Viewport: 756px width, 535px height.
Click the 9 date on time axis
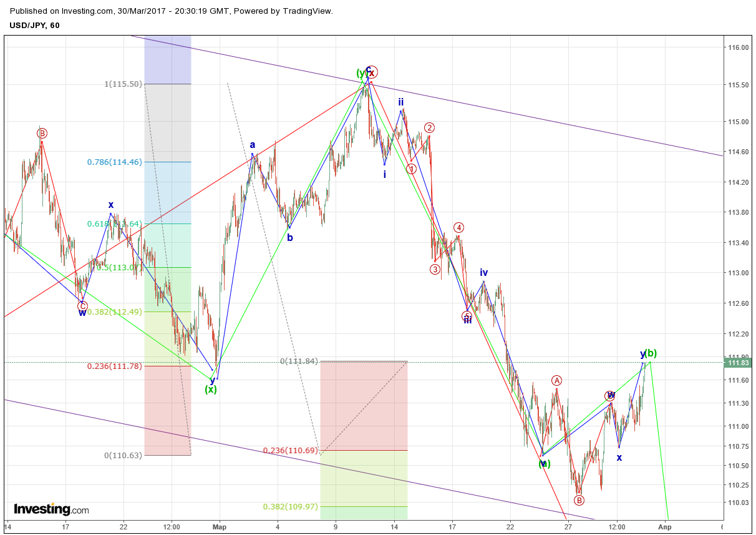pos(336,527)
